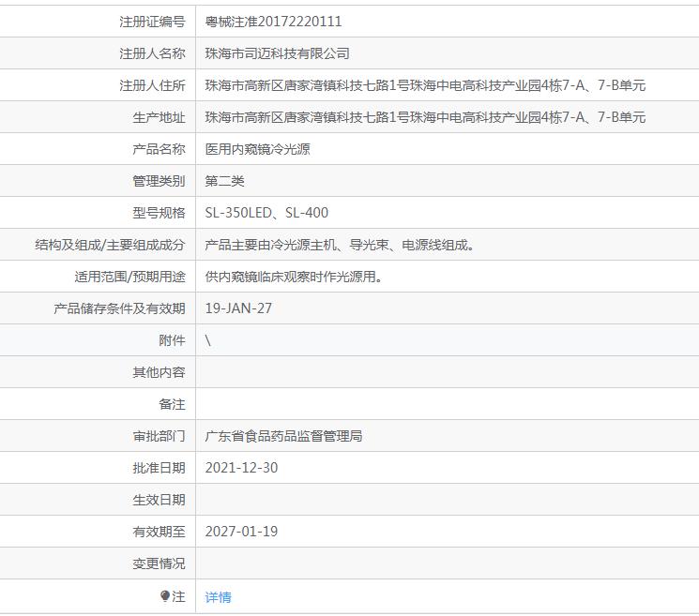The height and width of the screenshot is (616, 699).
Task: Click the text 产品主要由冷光源主机、导光束、电源线组成。
Action: 340,245
